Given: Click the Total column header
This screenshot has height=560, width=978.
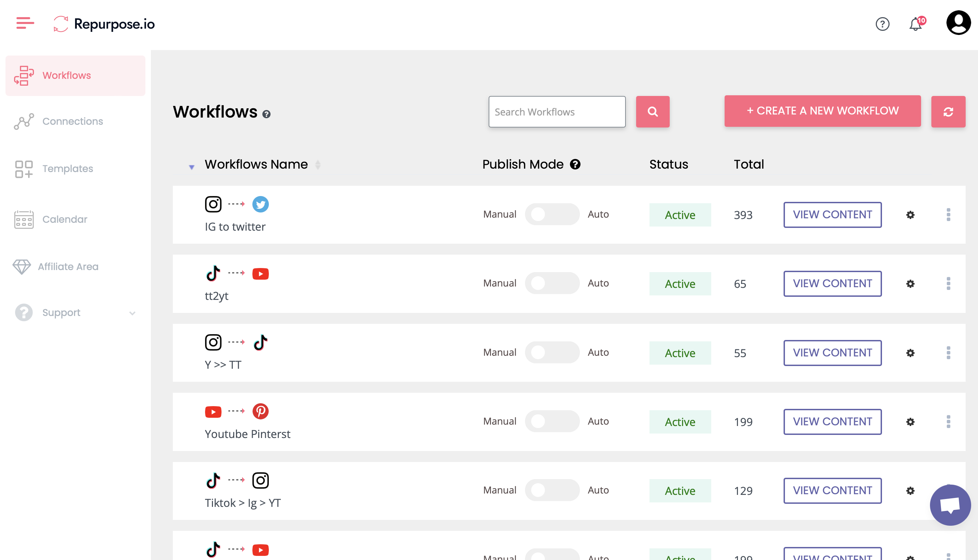Looking at the screenshot, I should [749, 164].
